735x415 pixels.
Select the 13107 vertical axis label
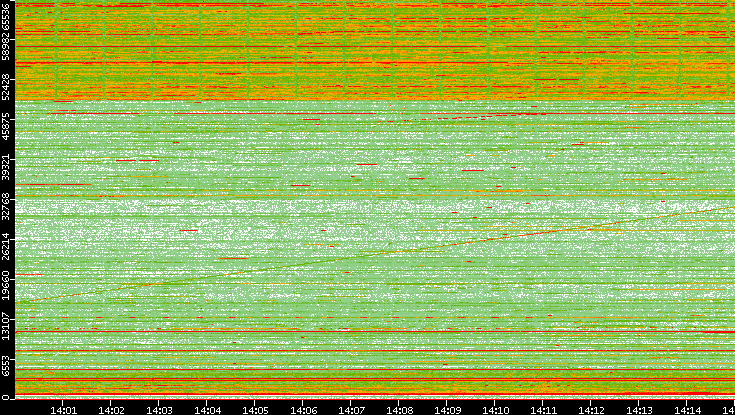pyautogui.click(x=6, y=326)
